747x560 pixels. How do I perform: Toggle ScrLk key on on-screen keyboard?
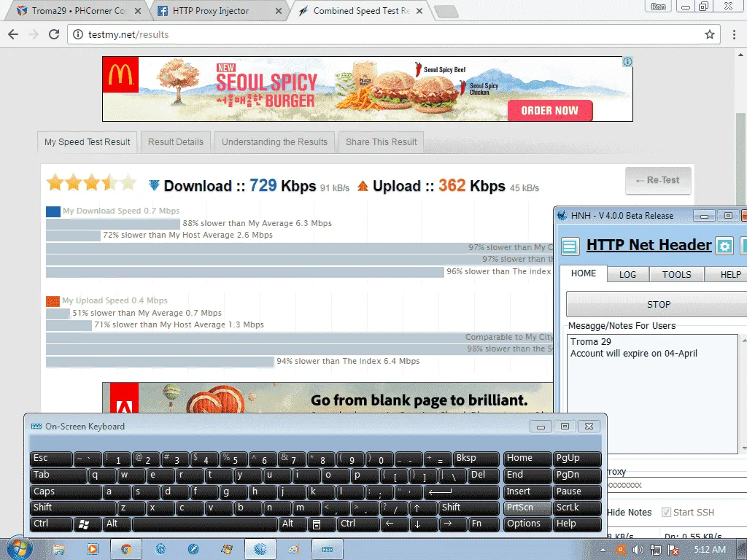click(577, 507)
